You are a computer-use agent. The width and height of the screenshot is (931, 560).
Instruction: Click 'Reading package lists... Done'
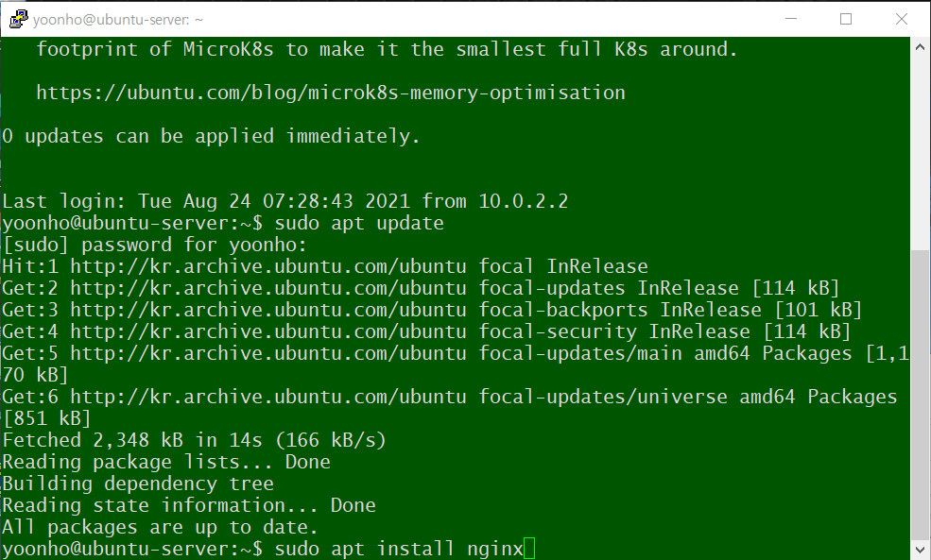point(166,462)
